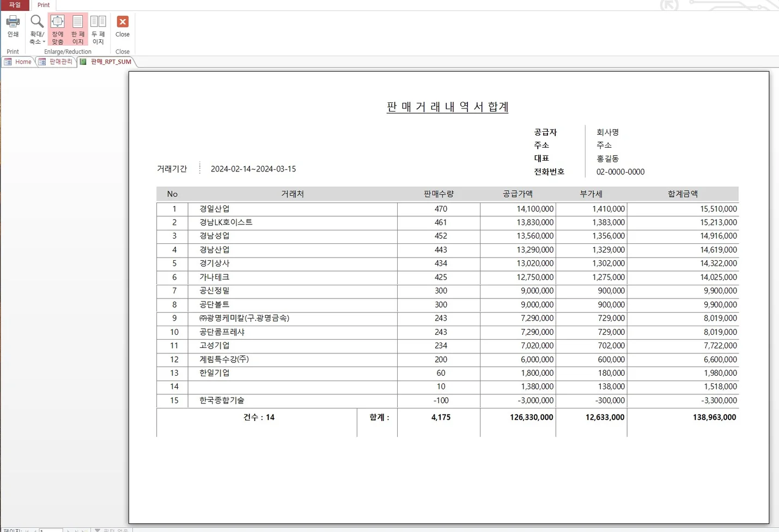Click the total amount 1,518,000 in row 14
Viewport: 779px width, 532px height.
click(x=720, y=387)
